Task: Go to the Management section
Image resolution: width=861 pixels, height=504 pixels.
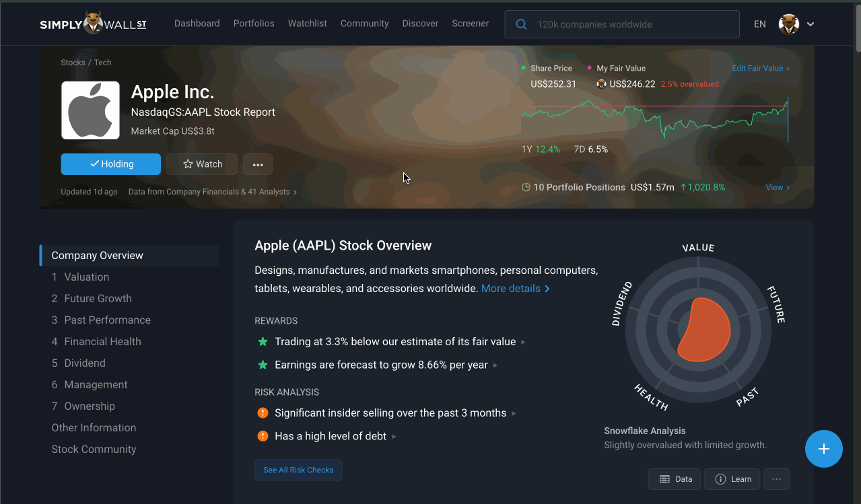Action: click(x=90, y=385)
